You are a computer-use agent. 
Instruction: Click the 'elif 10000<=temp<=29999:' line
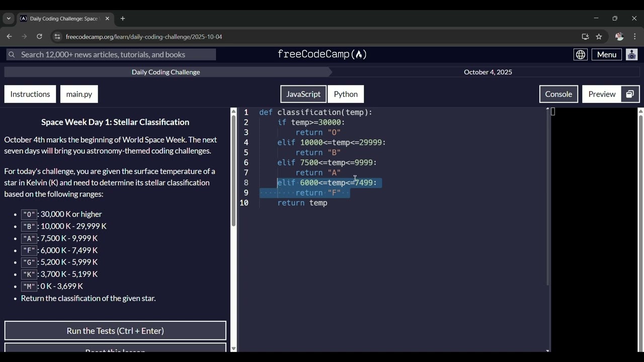coord(332,142)
